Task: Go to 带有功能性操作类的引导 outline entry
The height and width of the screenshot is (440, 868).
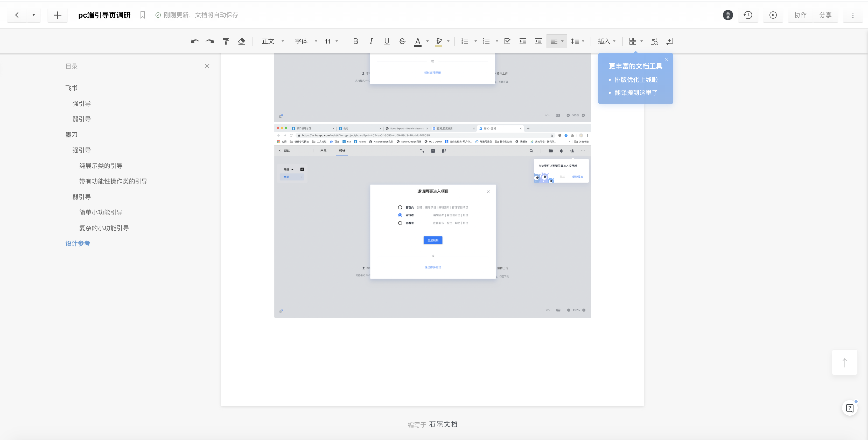Action: pos(113,181)
